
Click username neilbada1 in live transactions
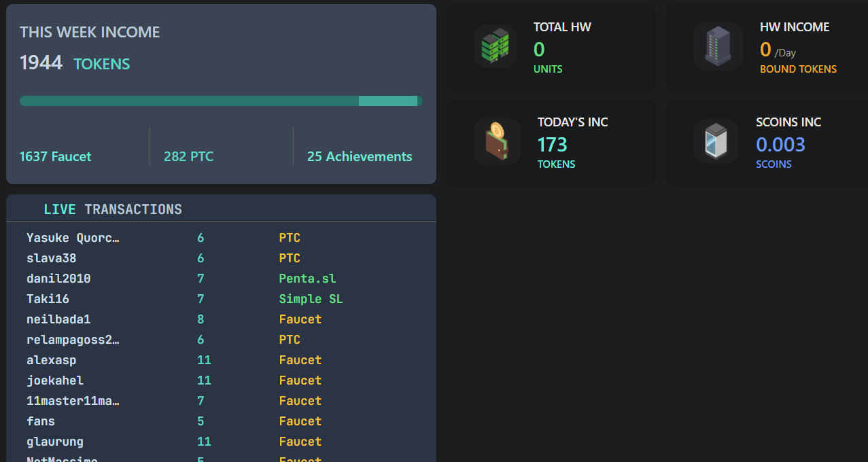click(x=58, y=319)
